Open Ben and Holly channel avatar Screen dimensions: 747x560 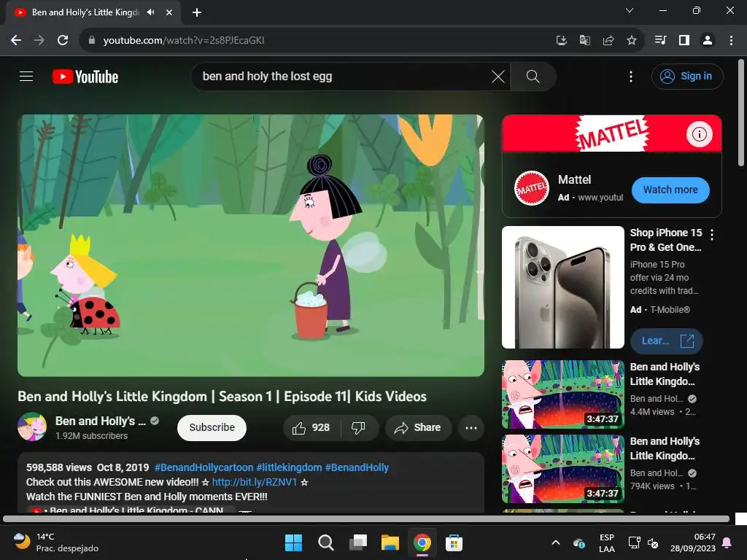coord(32,427)
